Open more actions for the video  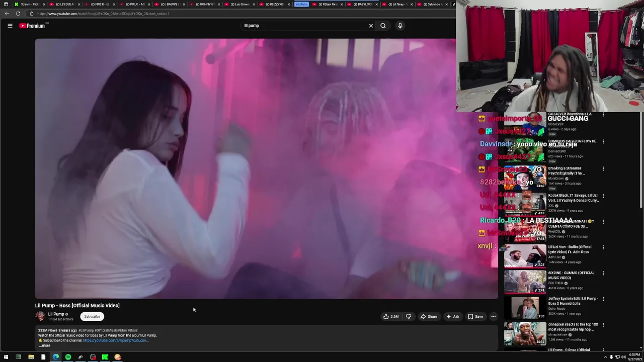pyautogui.click(x=494, y=316)
